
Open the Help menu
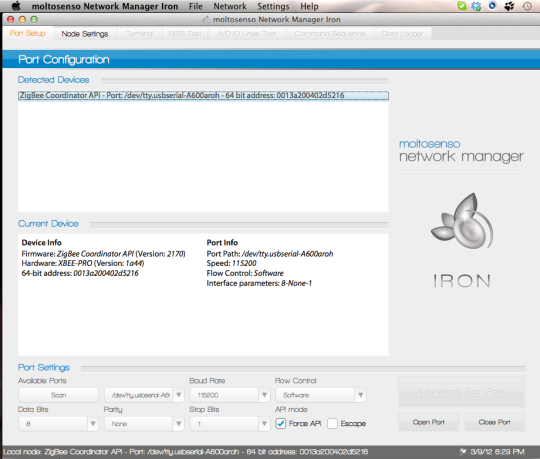tap(309, 6)
